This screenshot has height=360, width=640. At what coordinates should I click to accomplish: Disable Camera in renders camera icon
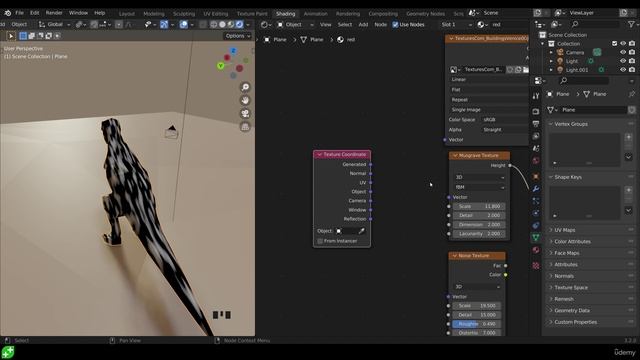[x=632, y=52]
